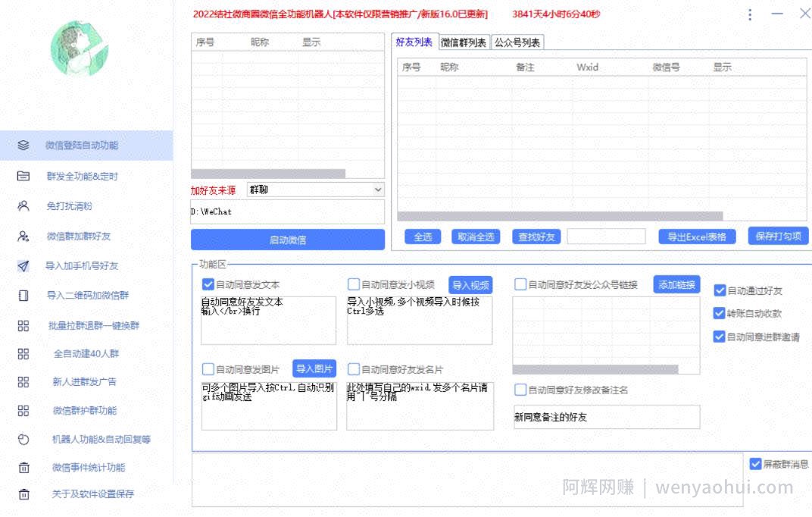
Task: Click the paper plane icon beside 导入加手机号好友
Action: pyautogui.click(x=23, y=266)
